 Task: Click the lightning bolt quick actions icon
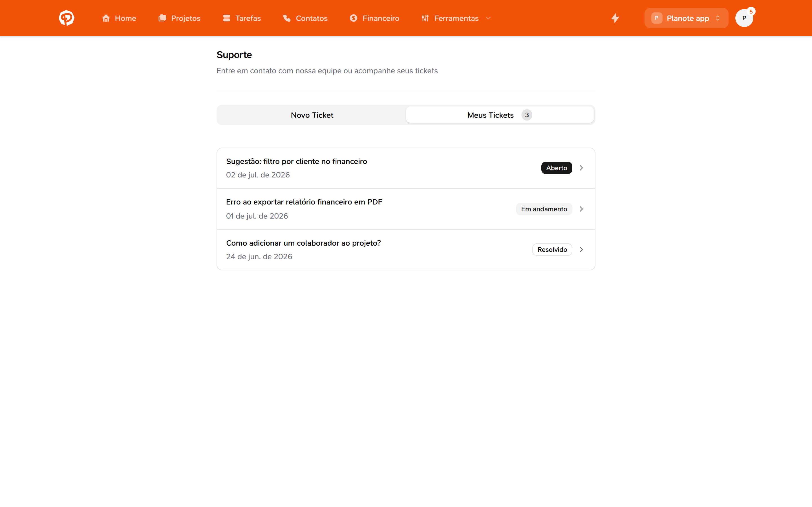615,18
